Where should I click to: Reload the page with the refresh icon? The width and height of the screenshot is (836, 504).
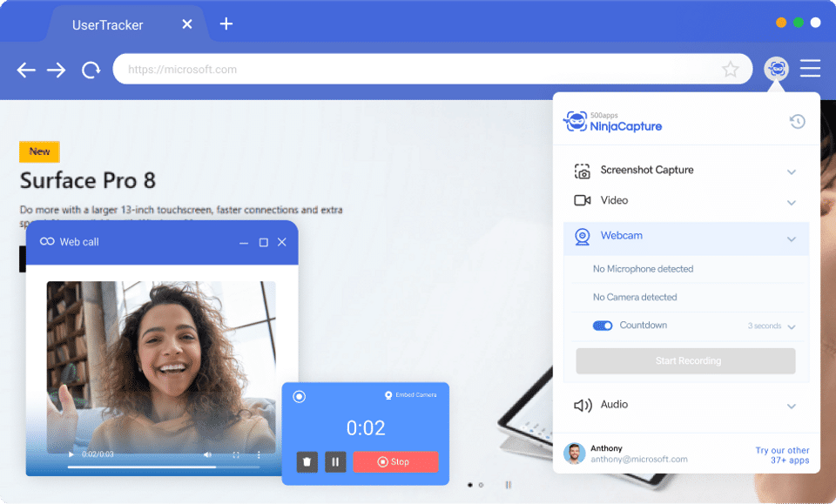(91, 70)
